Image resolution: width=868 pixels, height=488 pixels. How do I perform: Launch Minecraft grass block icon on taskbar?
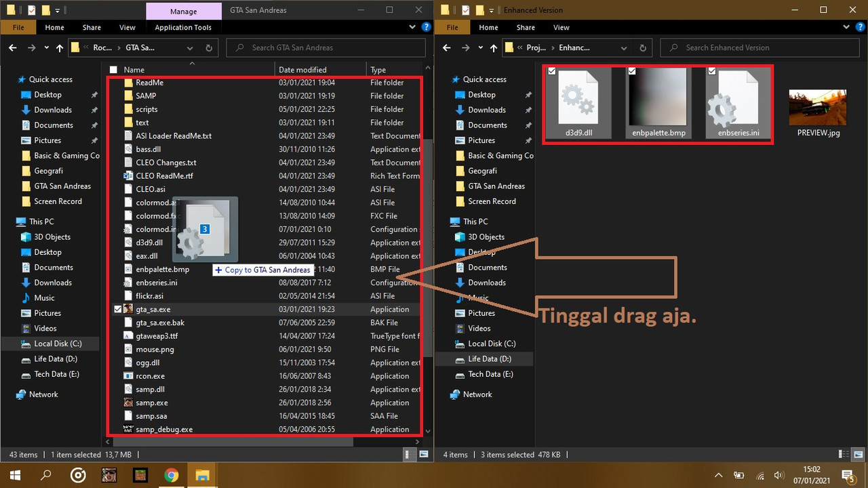tap(140, 474)
